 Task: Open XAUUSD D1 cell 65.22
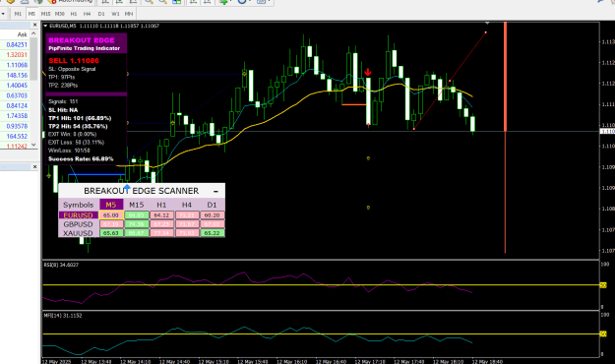213,233
